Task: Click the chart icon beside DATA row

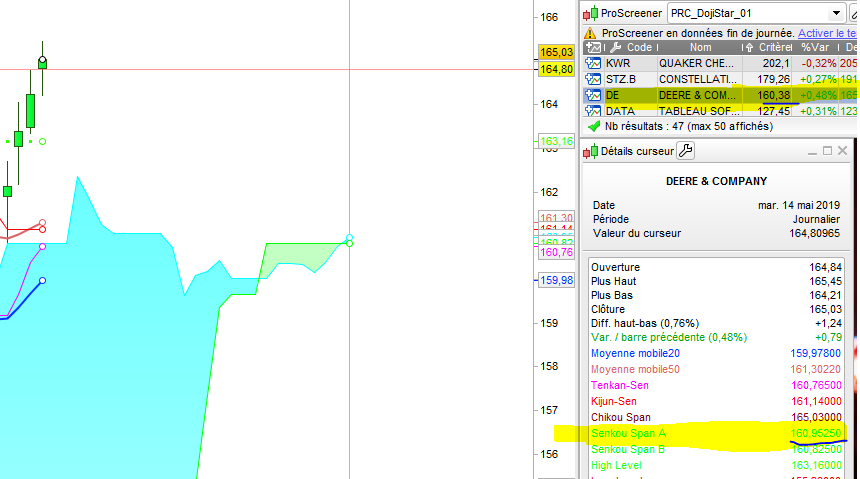Action: [x=593, y=111]
